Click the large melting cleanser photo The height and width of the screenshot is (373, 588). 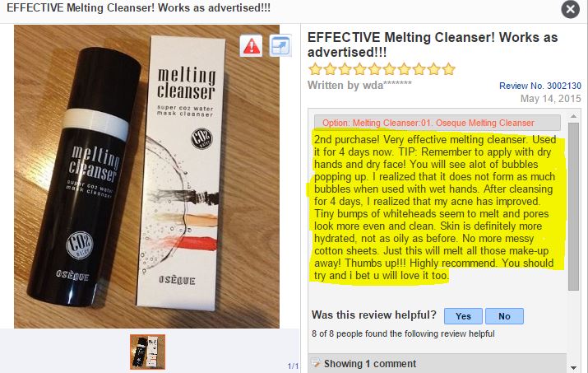(146, 176)
